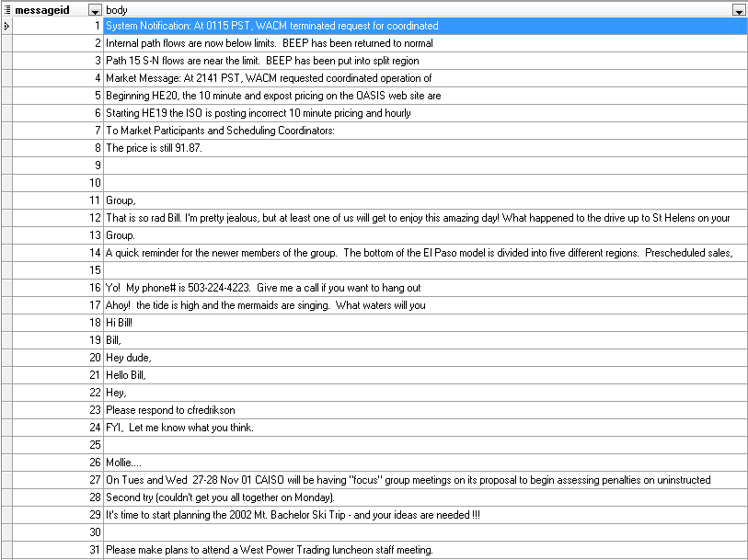Open the body column filter dropdown
748x560 pixels.
point(738,10)
